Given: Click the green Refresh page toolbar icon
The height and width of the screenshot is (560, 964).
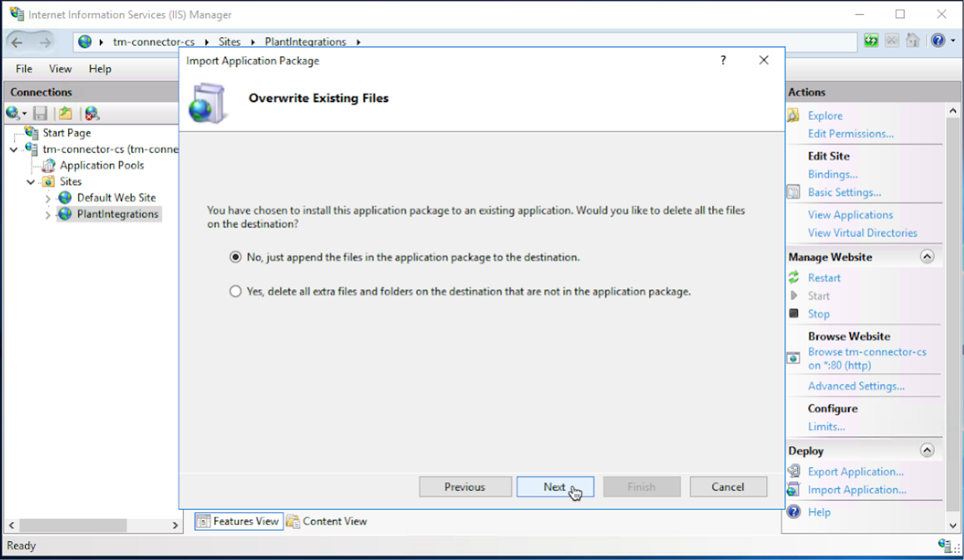Looking at the screenshot, I should click(871, 41).
